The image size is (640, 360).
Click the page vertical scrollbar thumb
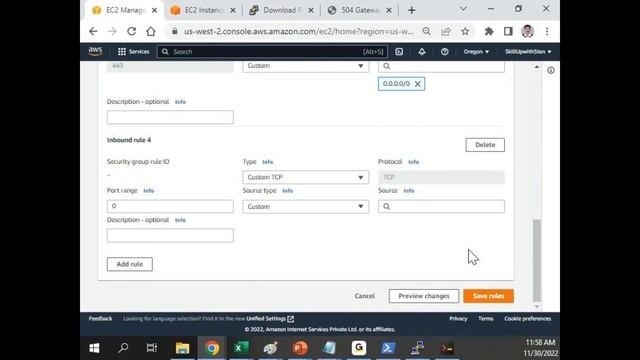[x=537, y=260]
